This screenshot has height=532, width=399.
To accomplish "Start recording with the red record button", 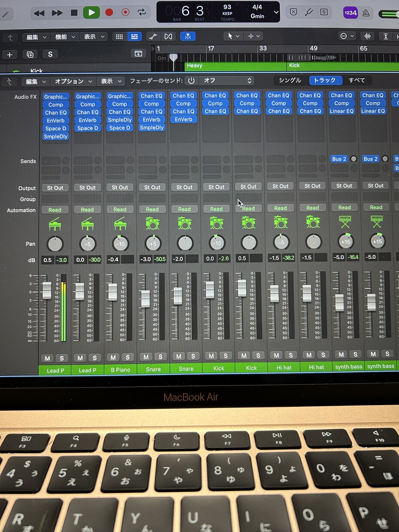I will (x=109, y=12).
